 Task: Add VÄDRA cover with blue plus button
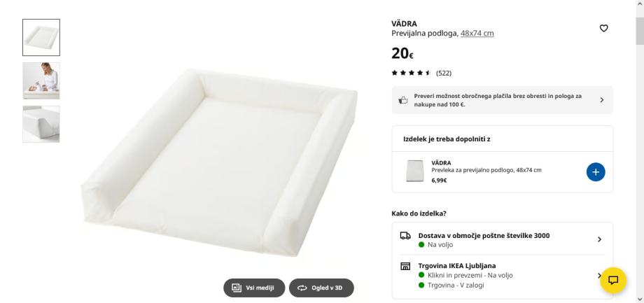[x=596, y=171]
